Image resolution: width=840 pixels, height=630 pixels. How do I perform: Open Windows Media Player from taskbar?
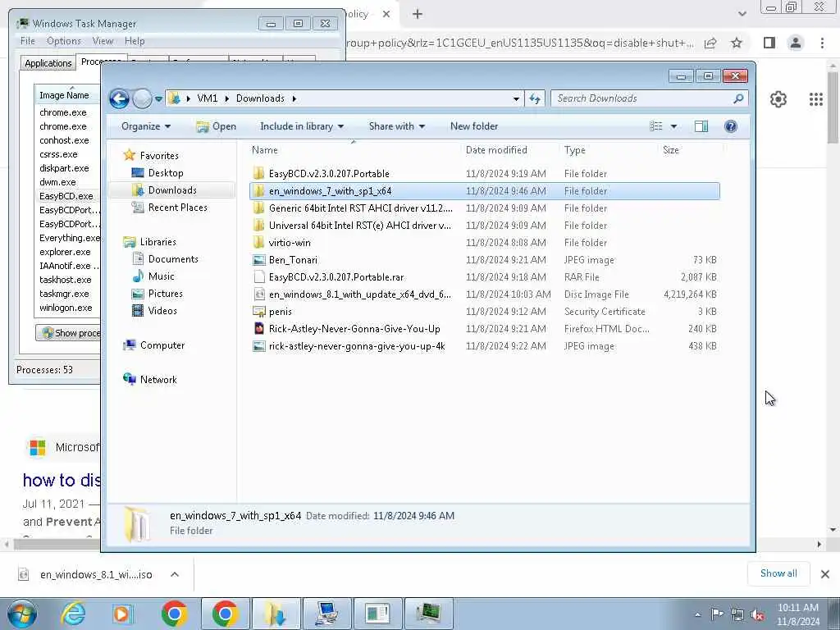click(x=123, y=614)
